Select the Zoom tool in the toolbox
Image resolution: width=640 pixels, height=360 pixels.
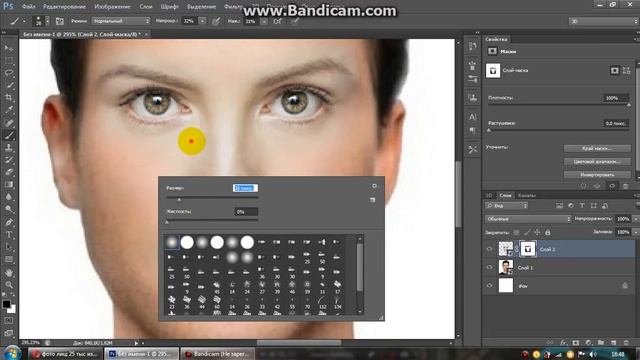coord(9,284)
